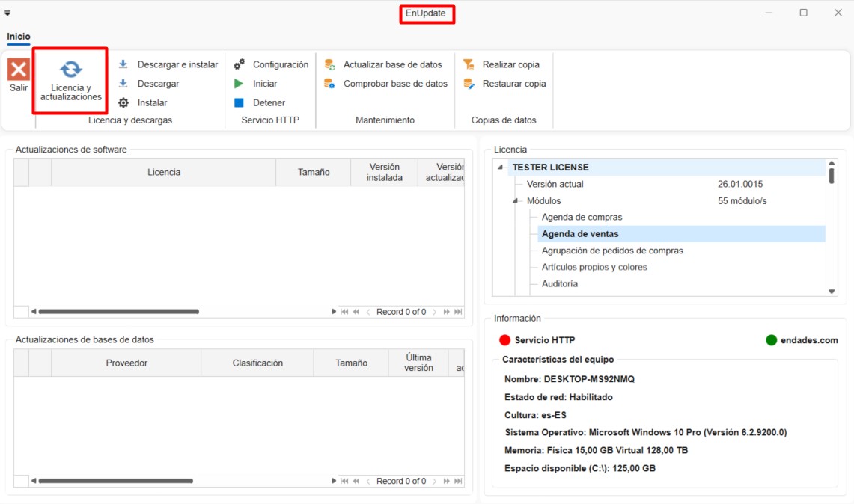
Task: Open the quick access dropdown in title bar
Action: coord(7,13)
